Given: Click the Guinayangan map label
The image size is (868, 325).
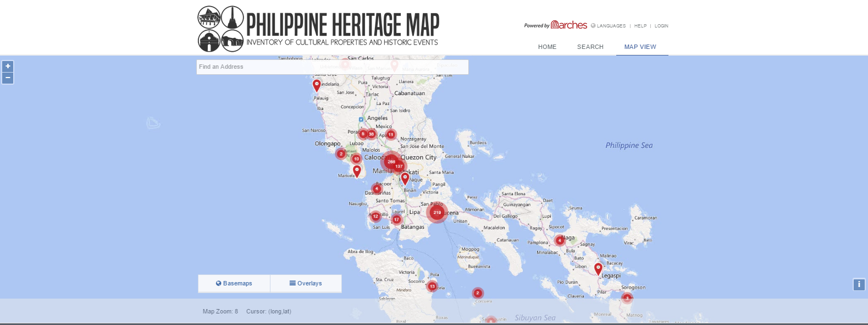Looking at the screenshot, I should point(517,205).
